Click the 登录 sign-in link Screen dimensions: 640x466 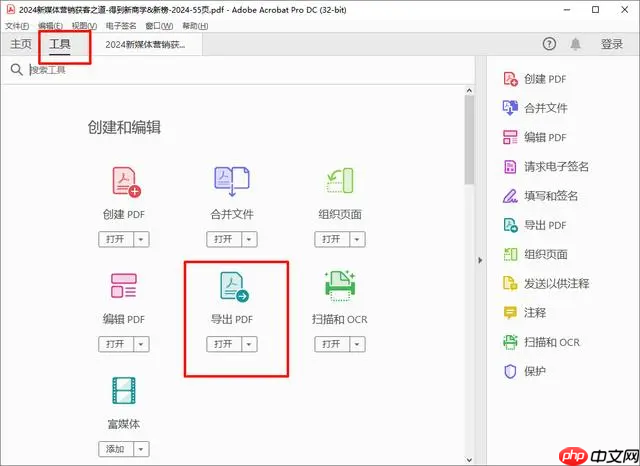click(x=612, y=44)
